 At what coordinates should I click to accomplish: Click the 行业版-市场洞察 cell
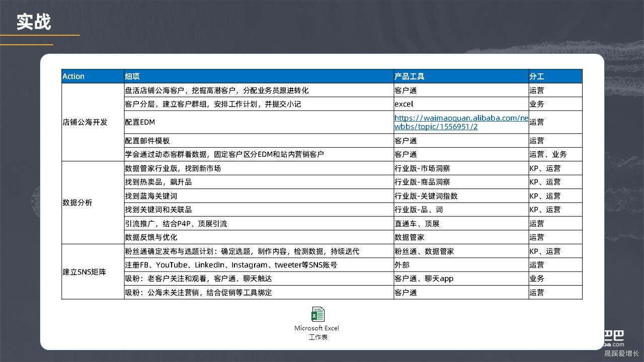[461, 168]
